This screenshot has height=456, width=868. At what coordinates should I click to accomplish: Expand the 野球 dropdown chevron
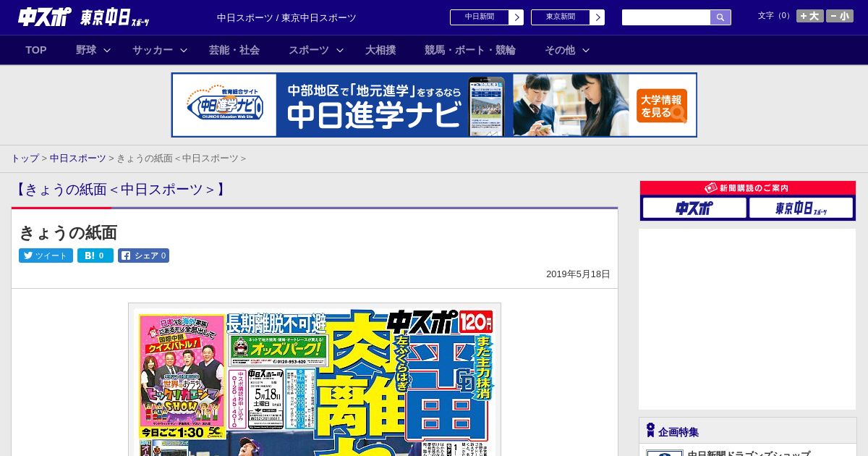[107, 50]
